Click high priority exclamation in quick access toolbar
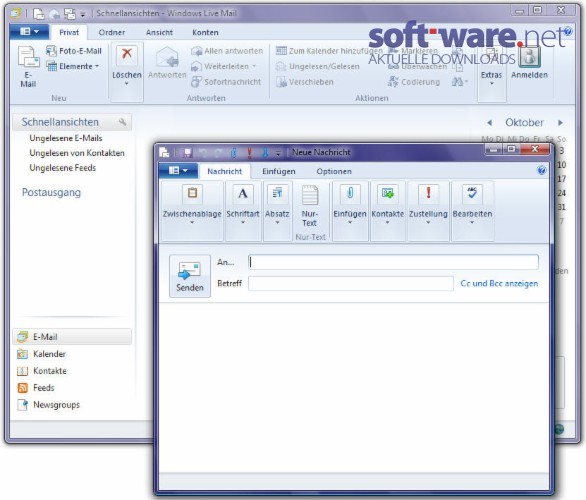The height and width of the screenshot is (500, 586). (249, 152)
